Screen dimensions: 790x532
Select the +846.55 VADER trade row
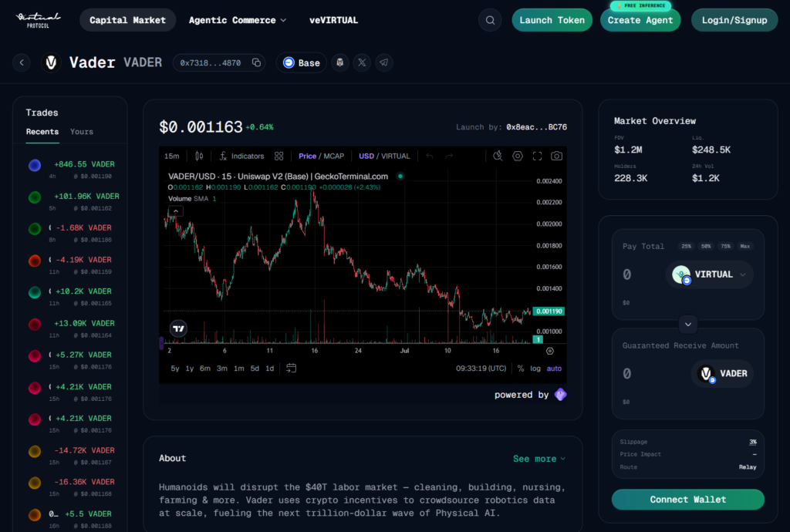(x=70, y=170)
